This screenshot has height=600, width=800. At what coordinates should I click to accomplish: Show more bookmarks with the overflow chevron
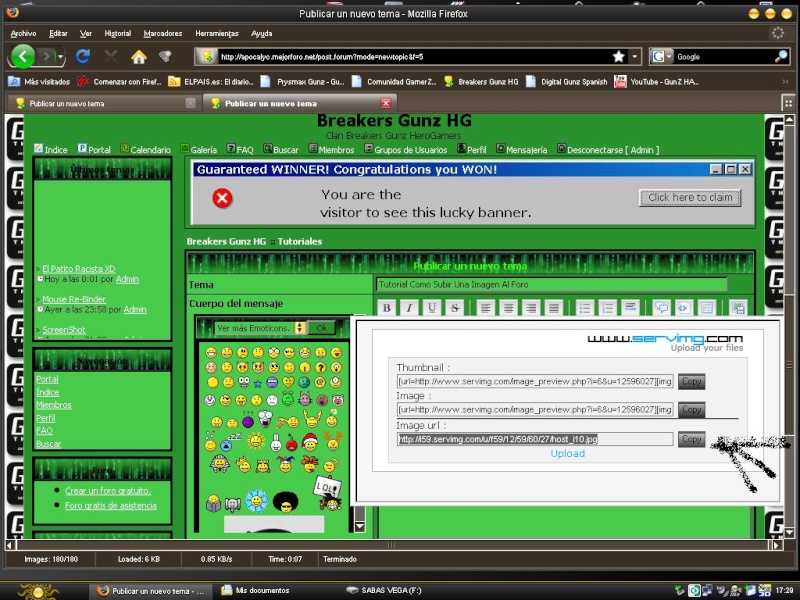pyautogui.click(x=785, y=82)
